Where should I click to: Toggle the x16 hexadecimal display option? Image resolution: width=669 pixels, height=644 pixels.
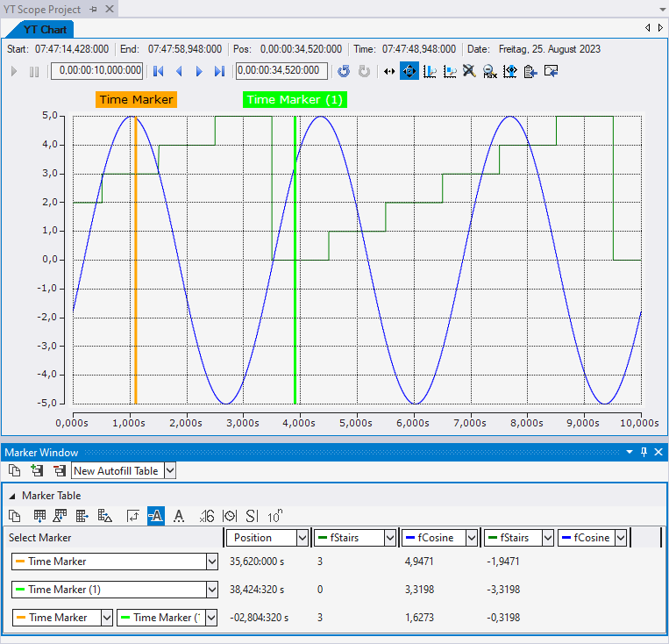(x=207, y=516)
